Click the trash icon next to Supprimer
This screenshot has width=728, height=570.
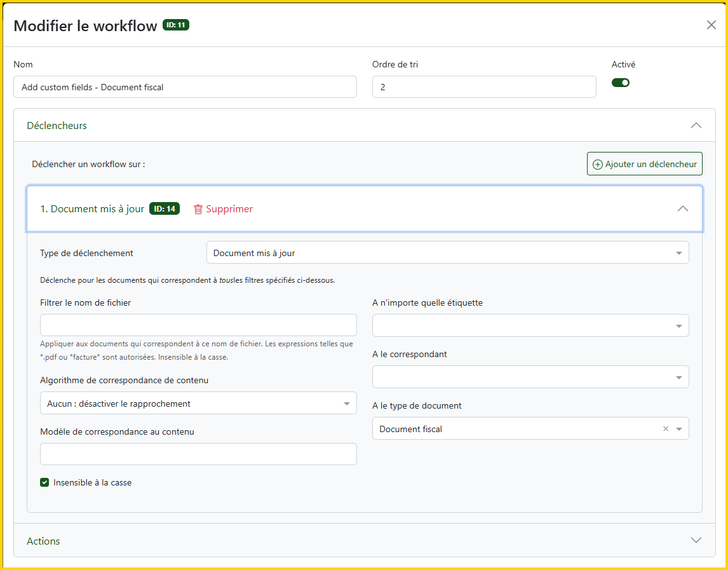pos(198,209)
